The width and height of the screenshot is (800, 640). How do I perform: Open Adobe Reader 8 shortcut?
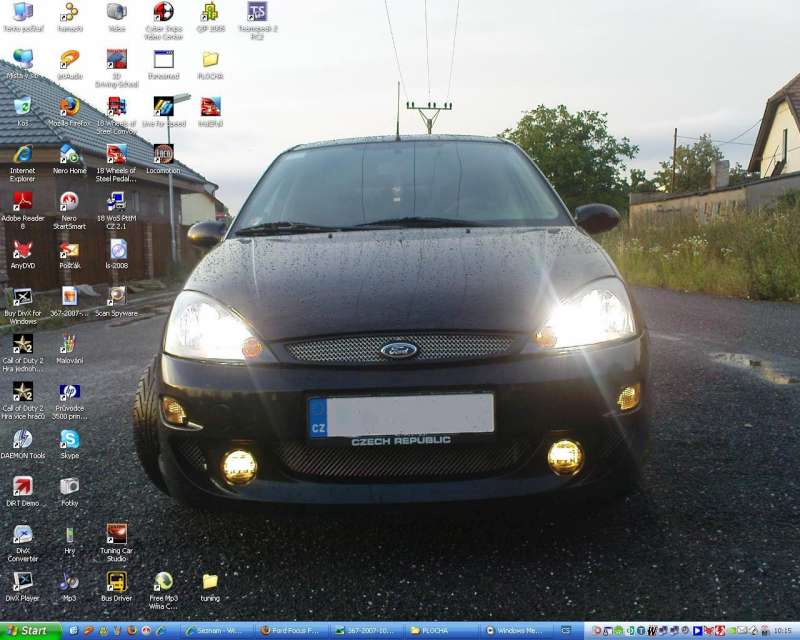[x=22, y=202]
